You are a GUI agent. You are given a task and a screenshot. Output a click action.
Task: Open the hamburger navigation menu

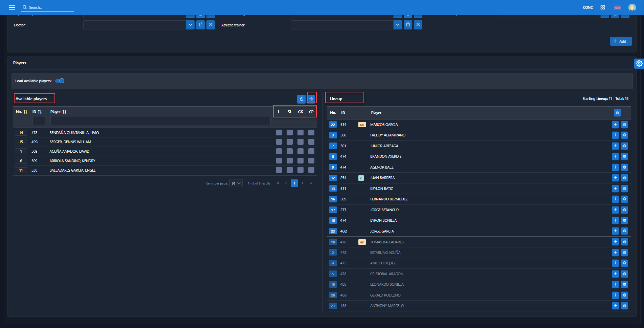[12, 7]
